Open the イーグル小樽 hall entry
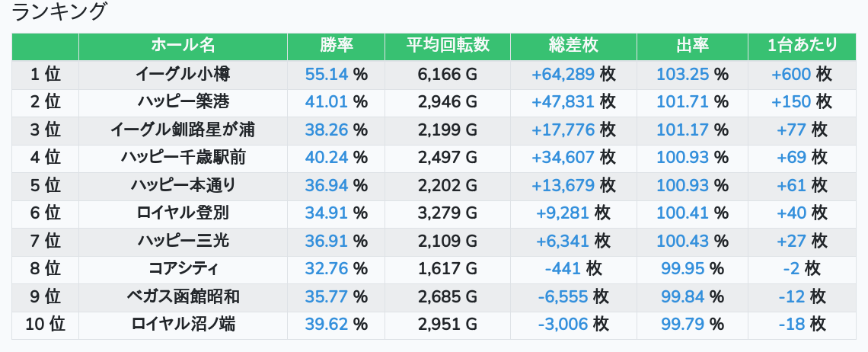Image resolution: width=868 pixels, height=352 pixels. pyautogui.click(x=183, y=75)
